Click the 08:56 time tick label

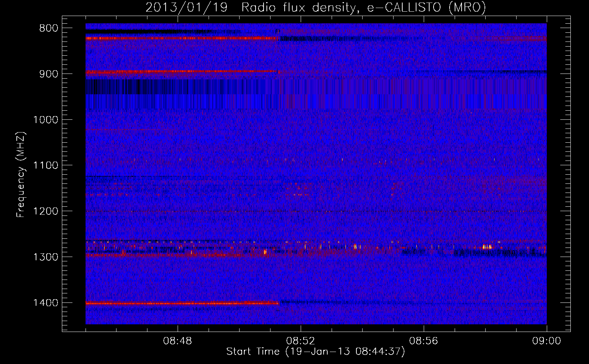(424, 341)
